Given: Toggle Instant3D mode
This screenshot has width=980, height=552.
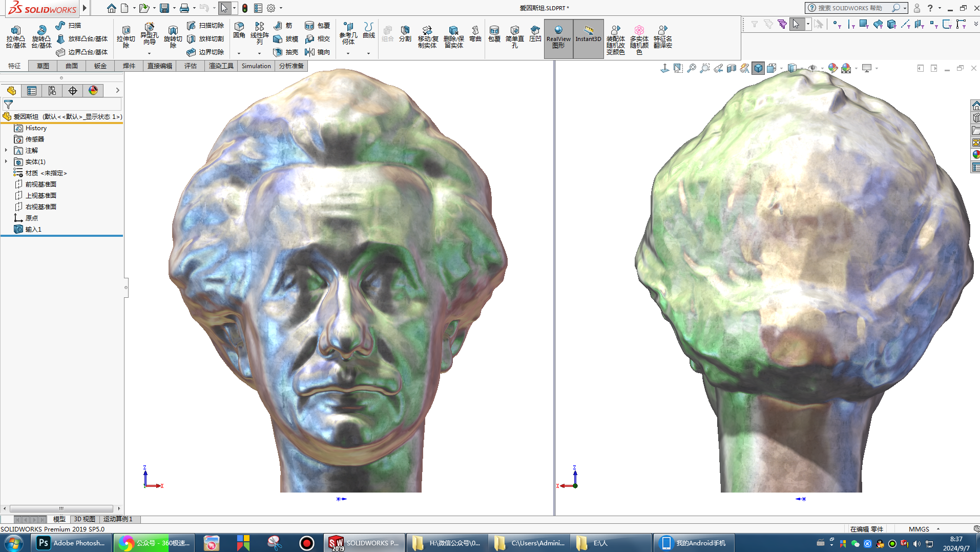Looking at the screenshot, I should click(x=588, y=38).
